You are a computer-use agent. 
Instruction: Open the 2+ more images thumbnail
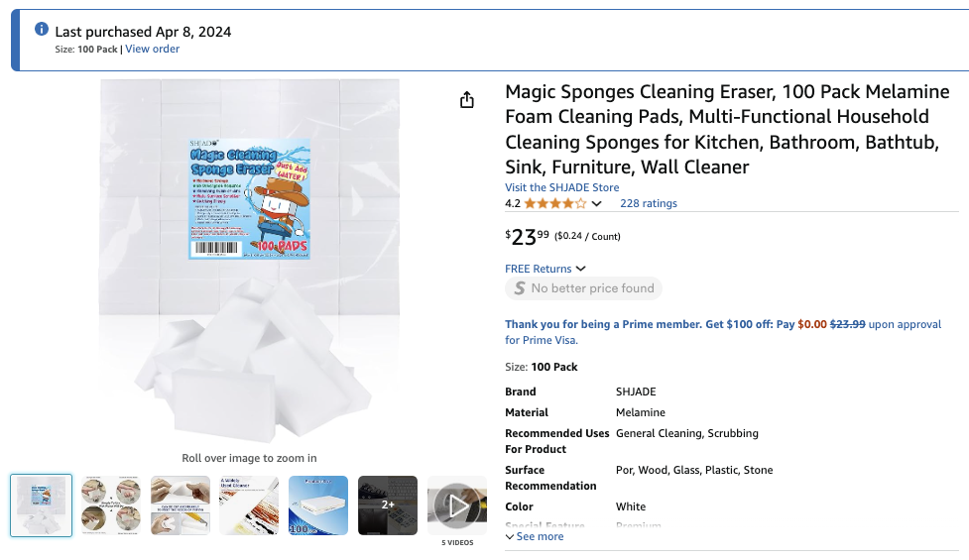pyautogui.click(x=388, y=505)
